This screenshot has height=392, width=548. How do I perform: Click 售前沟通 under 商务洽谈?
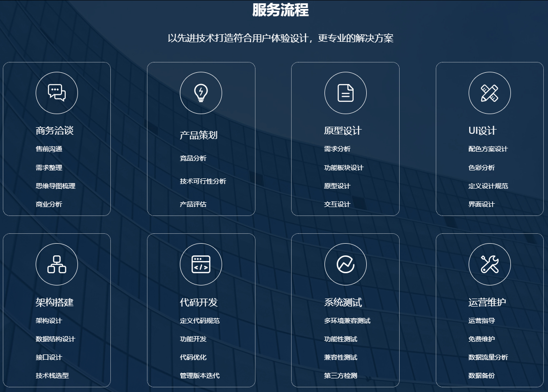49,149
